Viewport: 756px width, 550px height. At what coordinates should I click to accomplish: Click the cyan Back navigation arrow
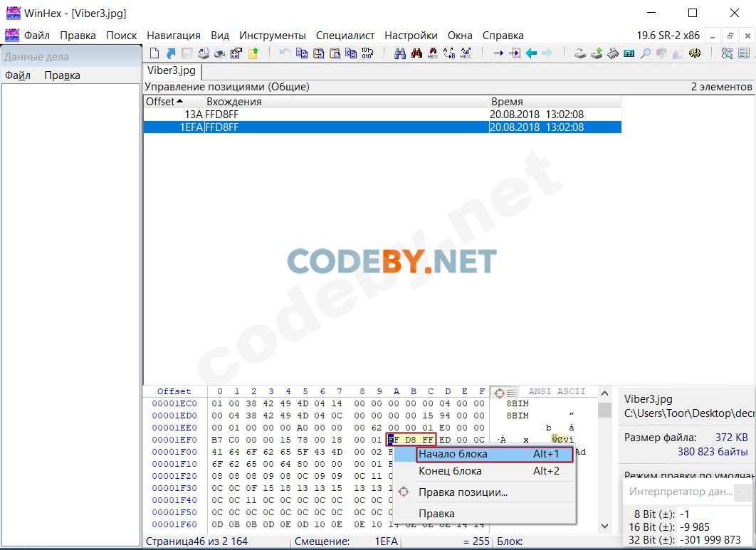click(531, 53)
